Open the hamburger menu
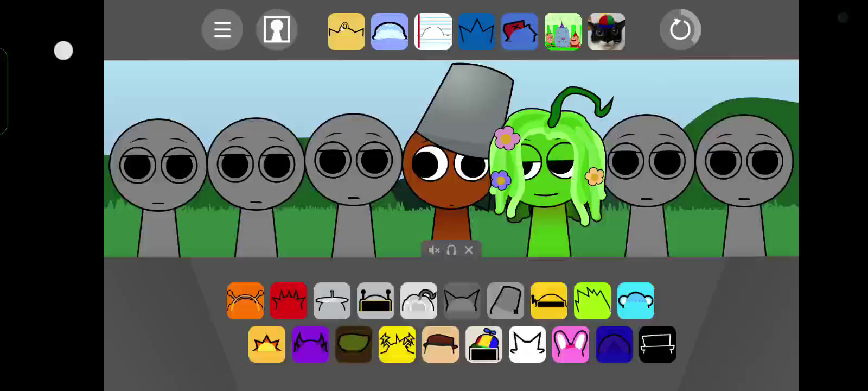 click(x=222, y=30)
